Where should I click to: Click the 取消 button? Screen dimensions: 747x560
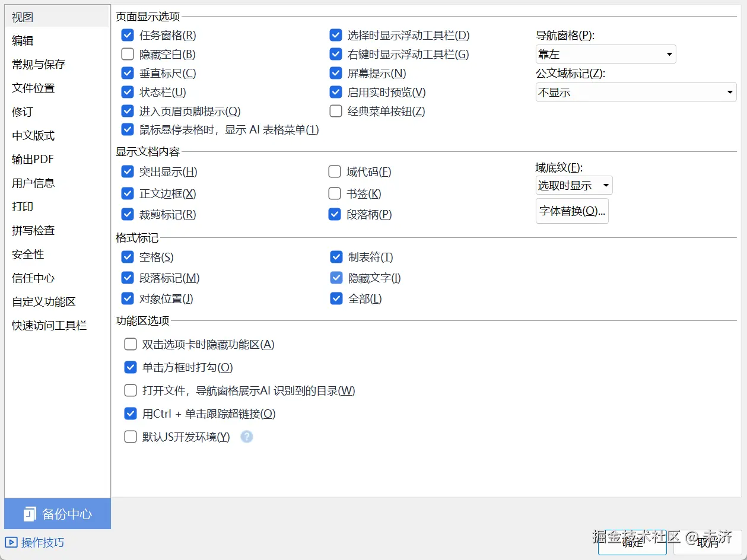(x=708, y=542)
